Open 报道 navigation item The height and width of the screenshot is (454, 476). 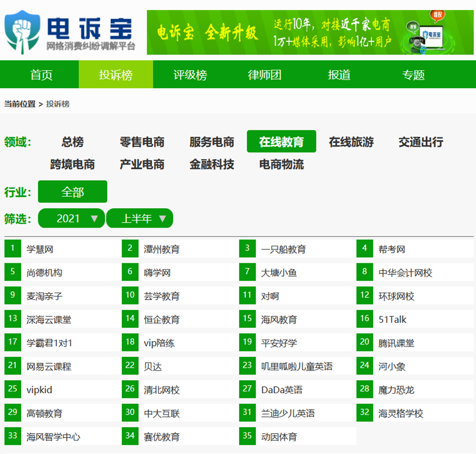pyautogui.click(x=339, y=75)
